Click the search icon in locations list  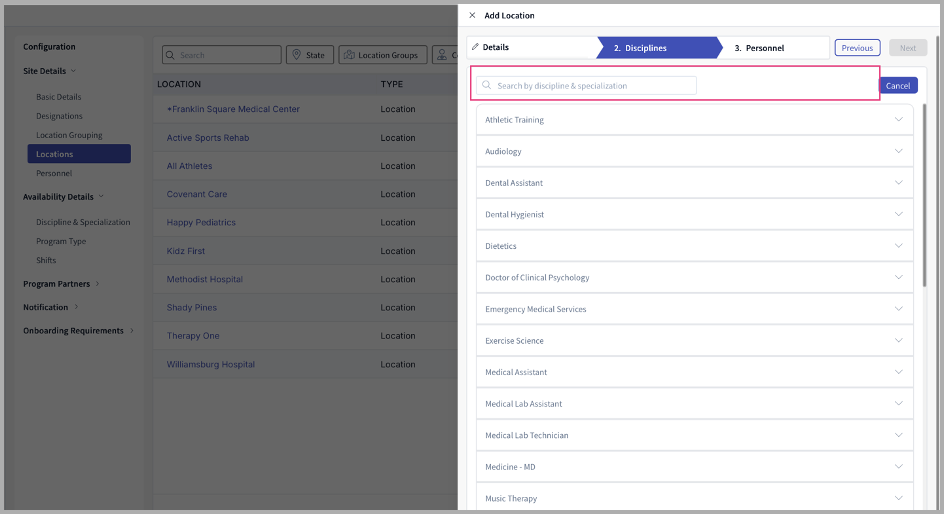tap(171, 55)
